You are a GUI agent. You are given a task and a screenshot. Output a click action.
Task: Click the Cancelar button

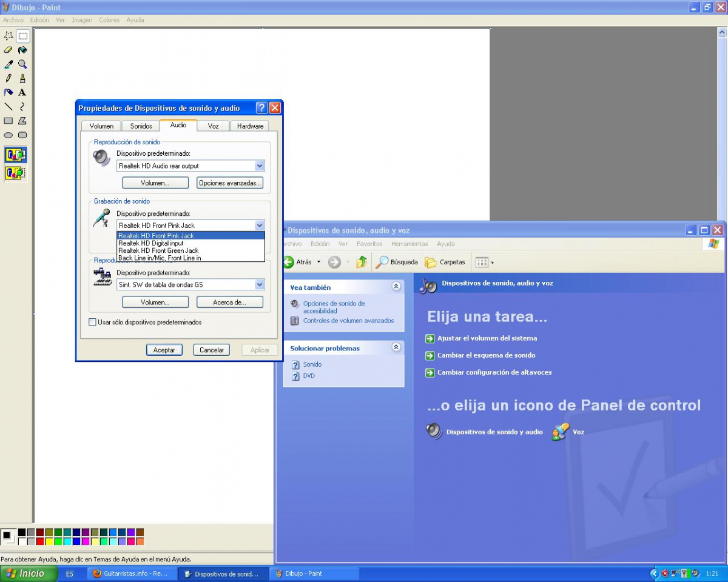[x=212, y=350]
